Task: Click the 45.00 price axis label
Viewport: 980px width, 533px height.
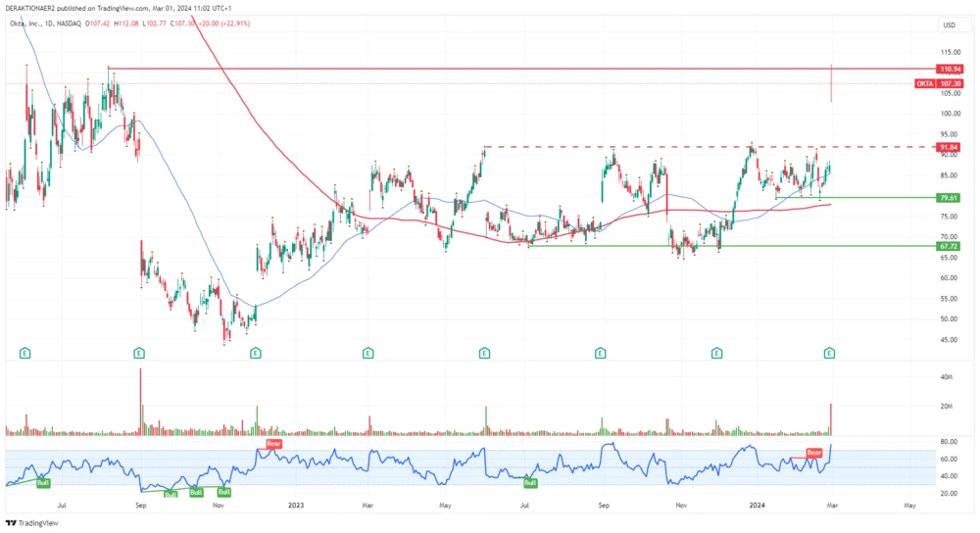Action: click(x=950, y=340)
